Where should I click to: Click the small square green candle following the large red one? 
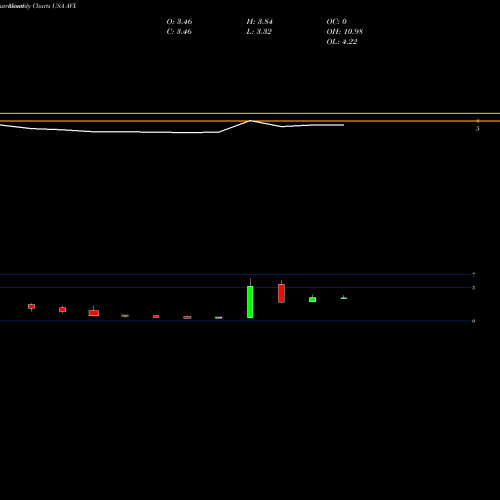click(312, 299)
